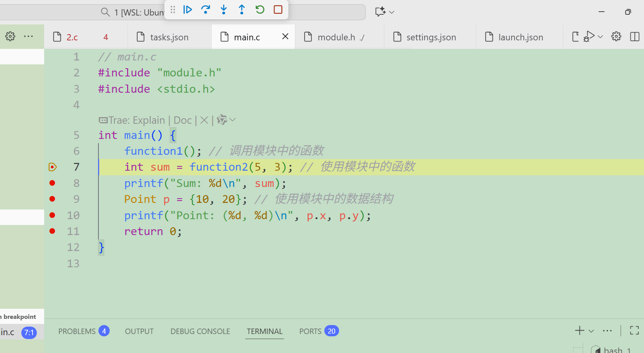Close the main.c tab
This screenshot has width=644, height=353.
tap(285, 36)
